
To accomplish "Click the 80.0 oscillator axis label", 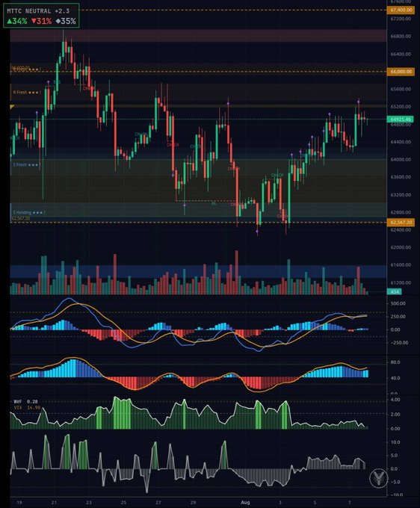I will (x=395, y=362).
